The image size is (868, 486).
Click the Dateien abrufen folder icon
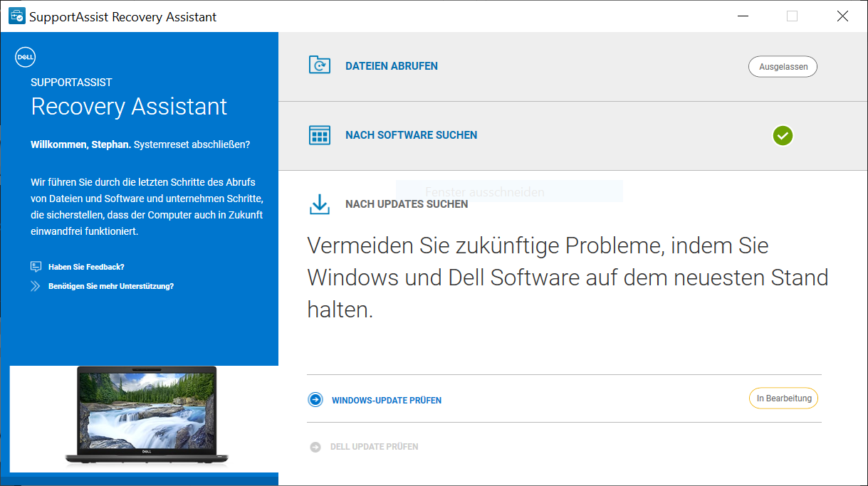click(320, 65)
